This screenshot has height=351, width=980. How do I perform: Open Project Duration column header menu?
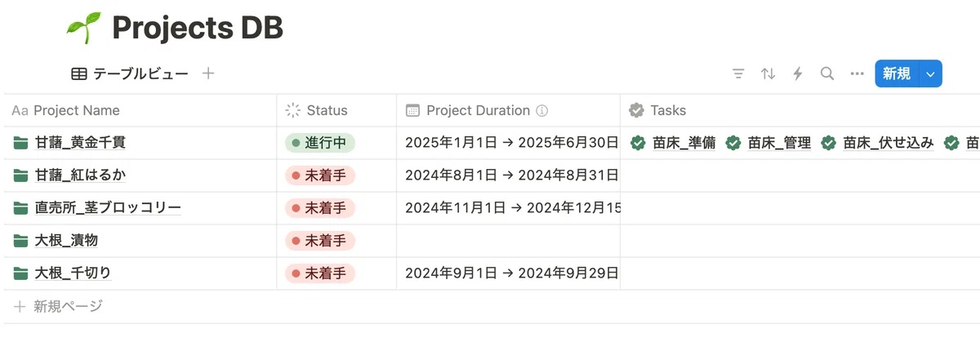click(508, 110)
